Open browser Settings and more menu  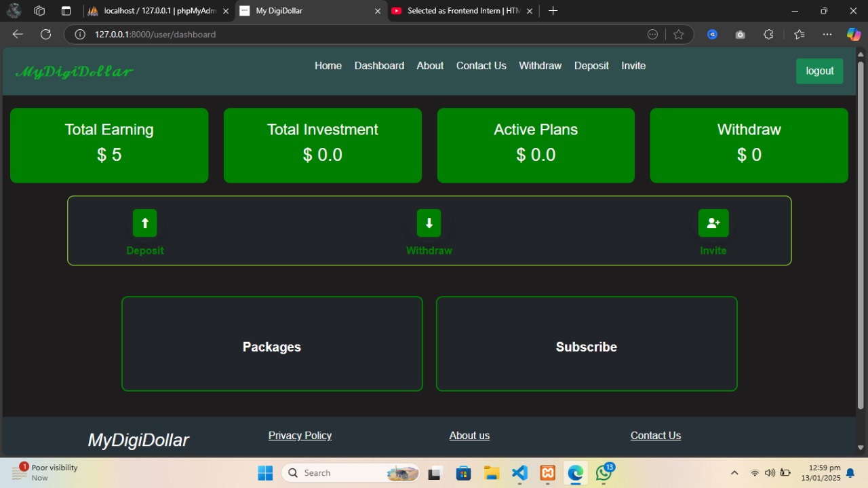(x=827, y=35)
